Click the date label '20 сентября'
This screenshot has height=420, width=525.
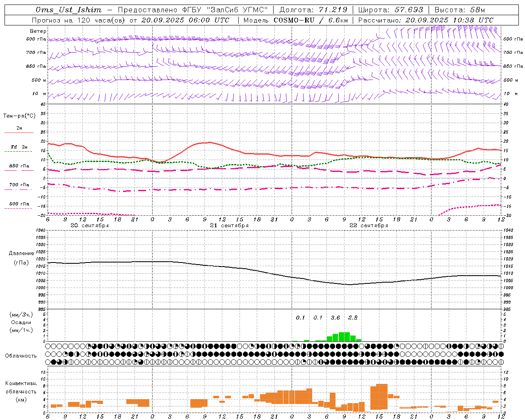(x=89, y=226)
